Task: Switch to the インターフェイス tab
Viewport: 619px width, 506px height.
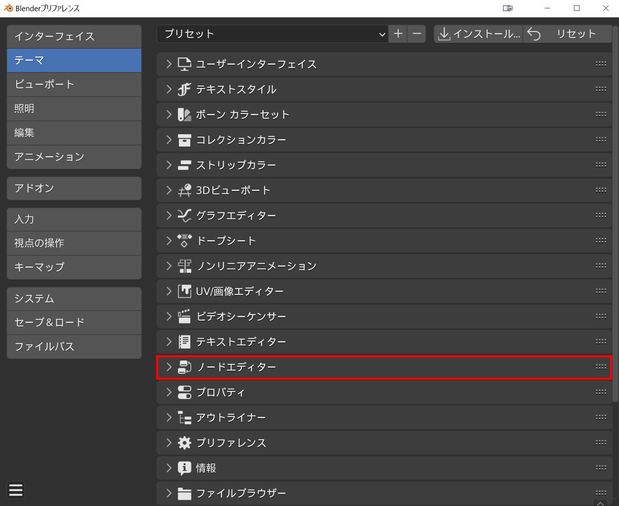Action: (x=74, y=37)
